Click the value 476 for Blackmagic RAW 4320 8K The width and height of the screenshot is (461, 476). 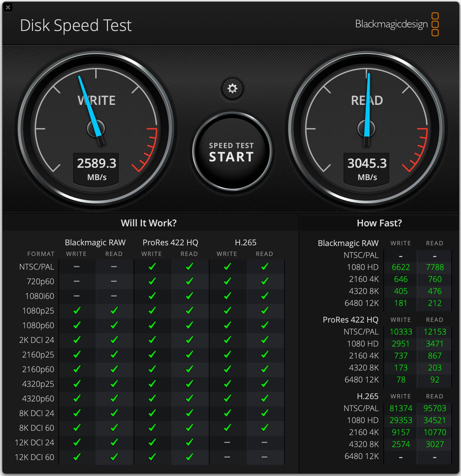coord(435,291)
